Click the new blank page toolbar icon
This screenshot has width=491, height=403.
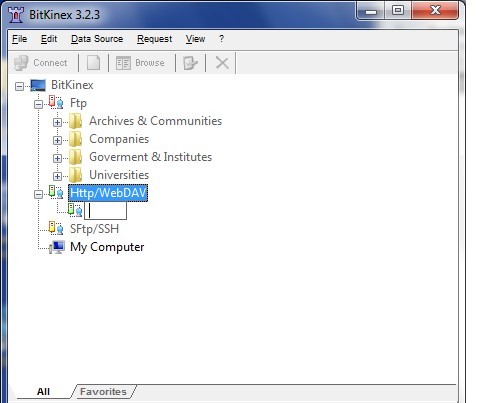(93, 63)
